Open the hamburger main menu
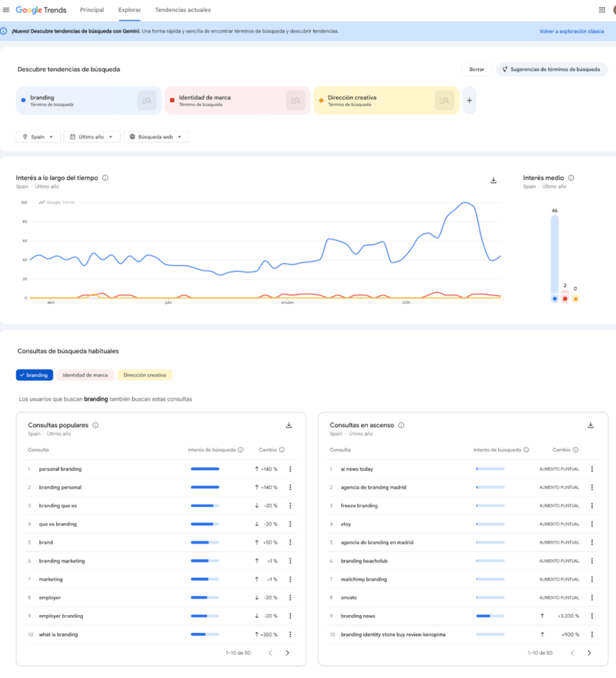Screen dimensions: 616x678 point(6,10)
